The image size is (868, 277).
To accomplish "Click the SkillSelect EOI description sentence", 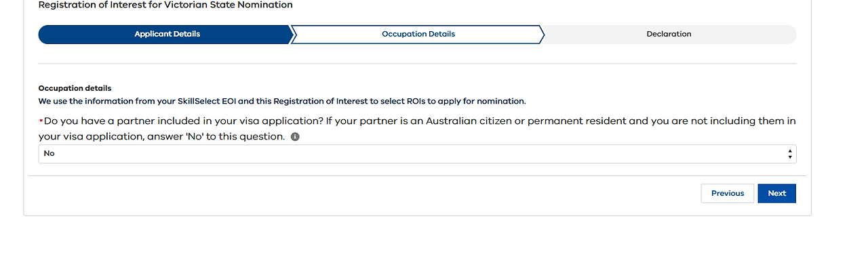I will 281,102.
